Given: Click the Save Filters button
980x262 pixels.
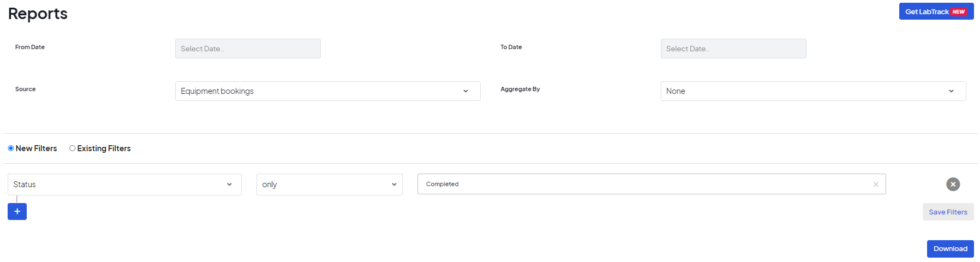Looking at the screenshot, I should [x=948, y=212].
